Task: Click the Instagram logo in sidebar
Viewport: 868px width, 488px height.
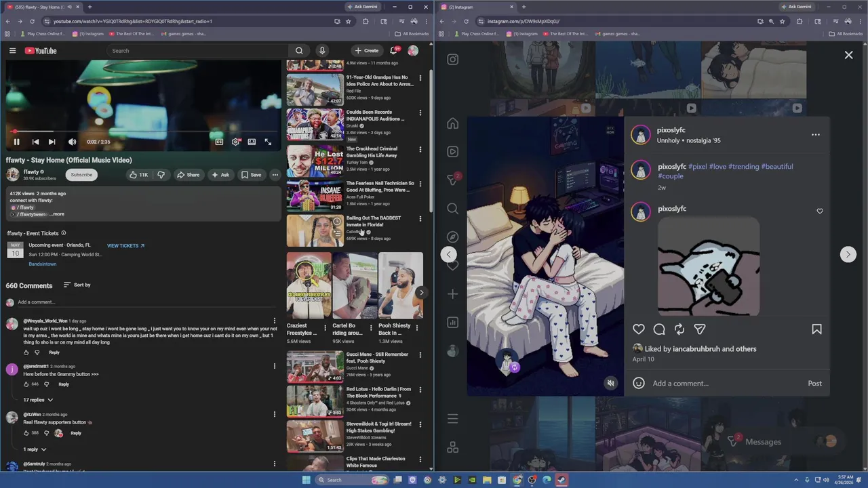Action: 453,60
